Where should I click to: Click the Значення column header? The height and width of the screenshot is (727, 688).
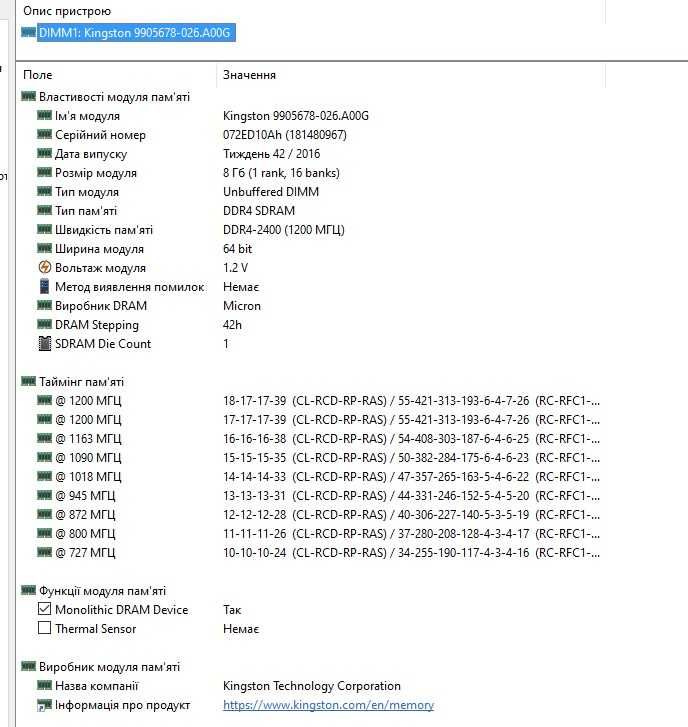click(x=249, y=75)
